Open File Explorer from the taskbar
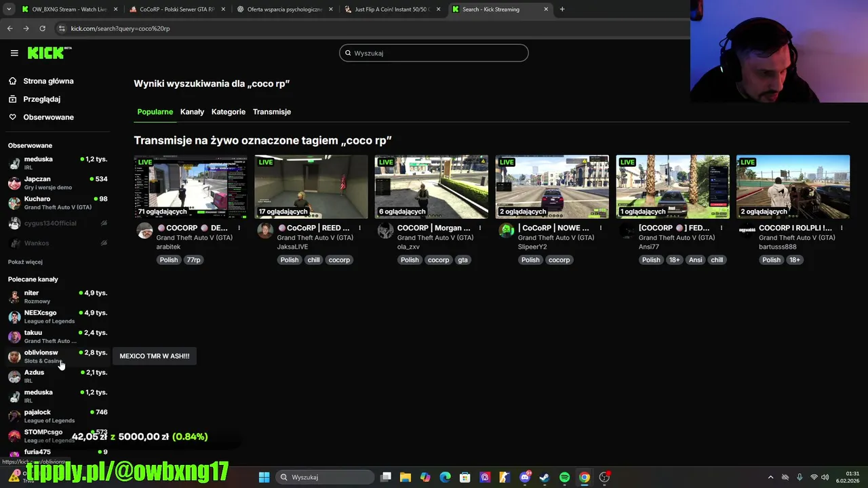 click(x=406, y=477)
